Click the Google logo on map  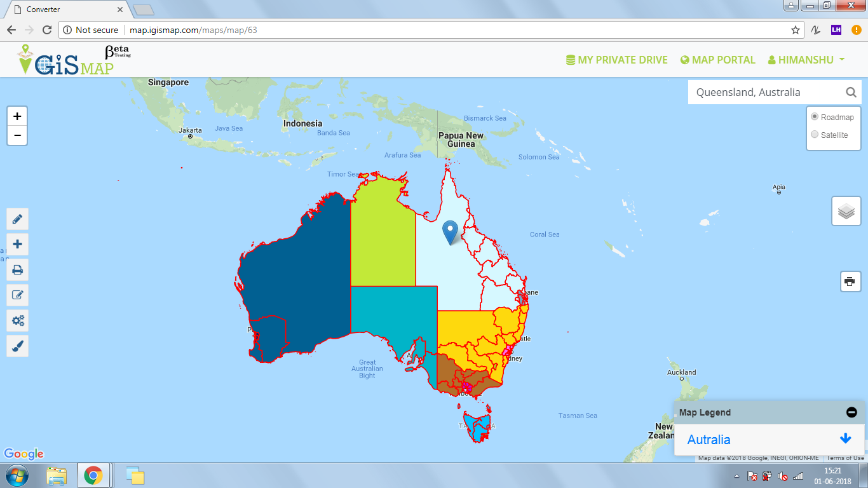[x=24, y=454]
